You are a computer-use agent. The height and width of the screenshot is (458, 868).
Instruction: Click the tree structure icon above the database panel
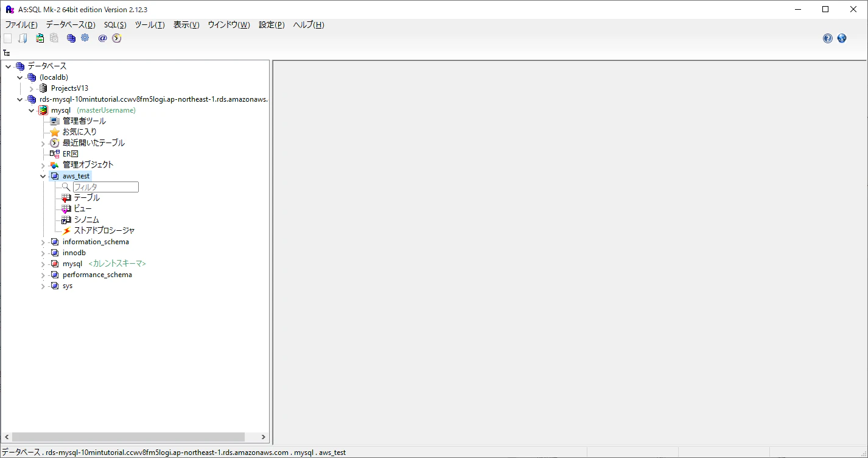tap(7, 53)
